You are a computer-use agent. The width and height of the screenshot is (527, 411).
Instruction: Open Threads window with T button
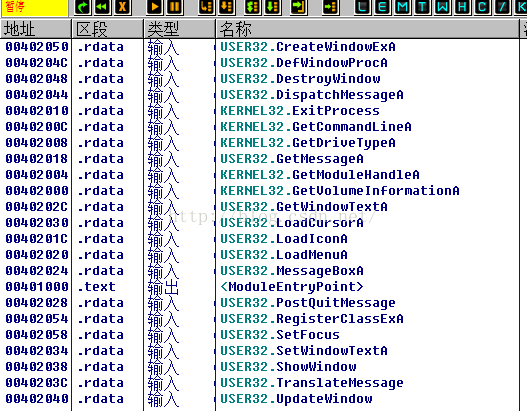[422, 7]
